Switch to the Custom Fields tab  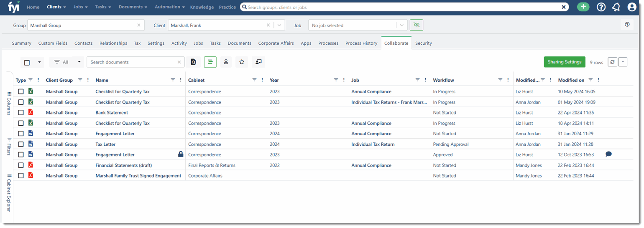[x=53, y=43]
